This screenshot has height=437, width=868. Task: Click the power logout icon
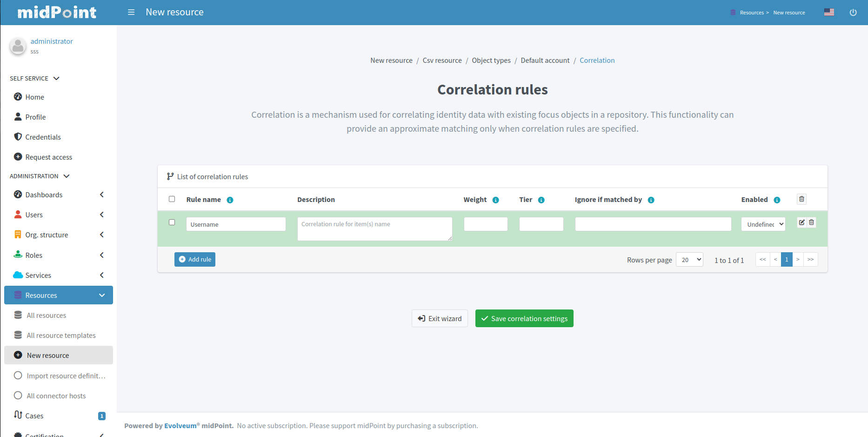click(x=854, y=12)
